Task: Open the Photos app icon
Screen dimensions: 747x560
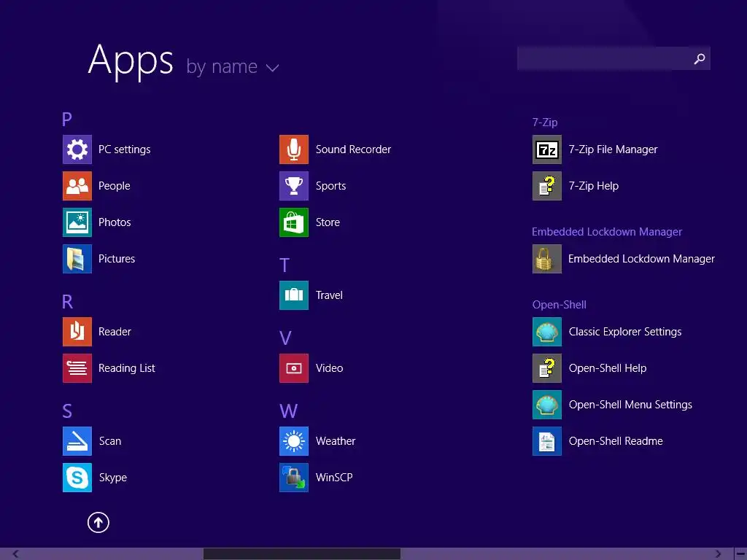Action: (77, 222)
